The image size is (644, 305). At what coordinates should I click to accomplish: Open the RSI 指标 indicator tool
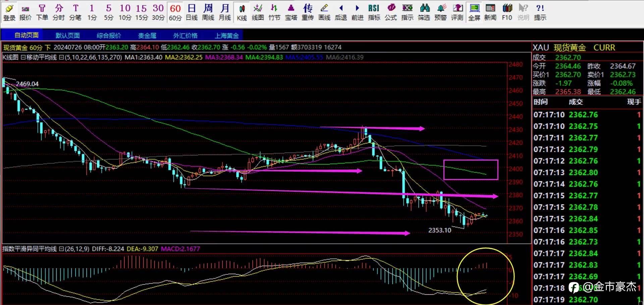[374, 12]
